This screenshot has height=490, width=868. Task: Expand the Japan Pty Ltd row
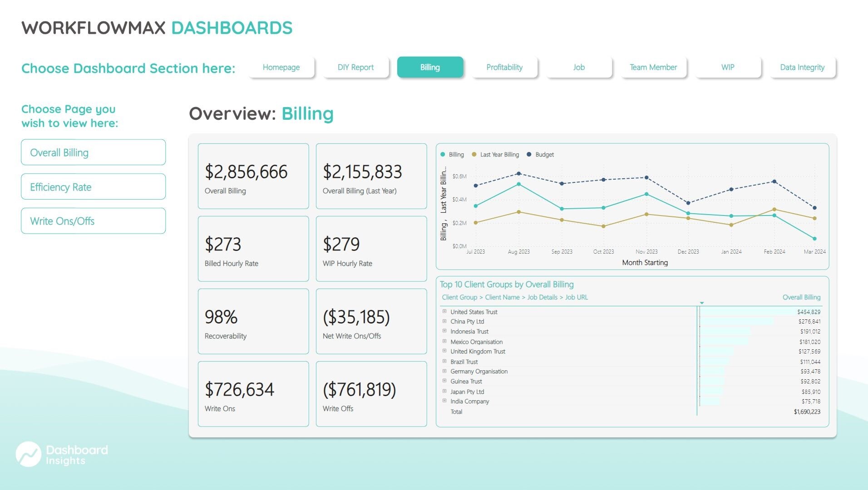pos(444,392)
